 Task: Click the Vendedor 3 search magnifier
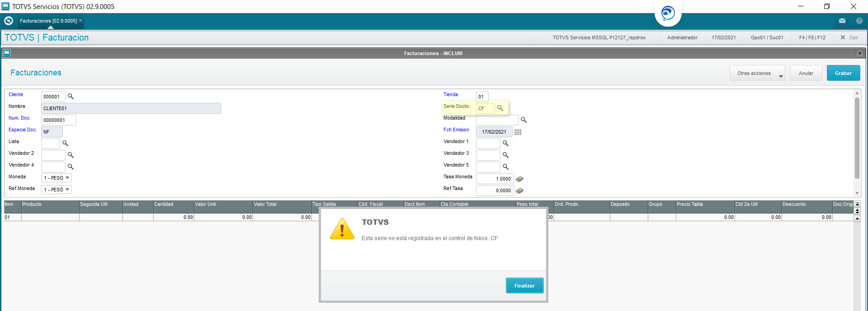point(505,155)
